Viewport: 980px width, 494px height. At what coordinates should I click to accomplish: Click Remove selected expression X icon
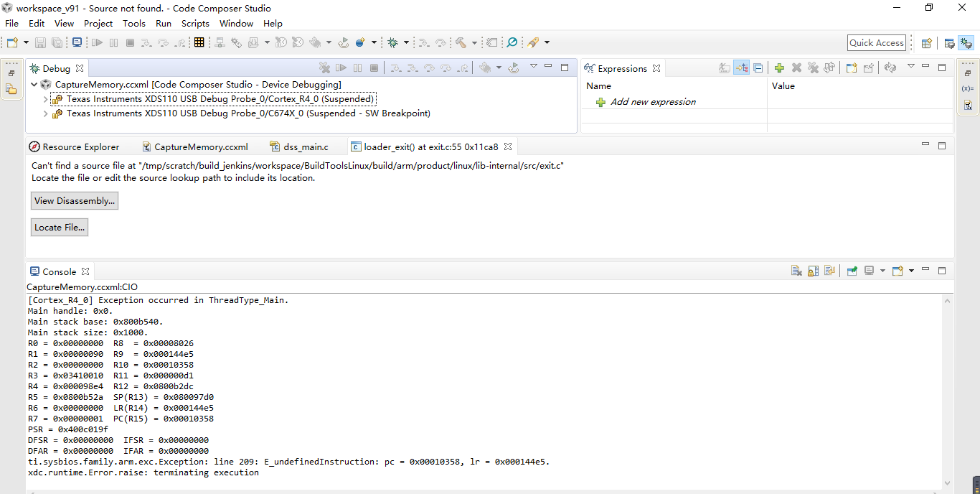[796, 68]
